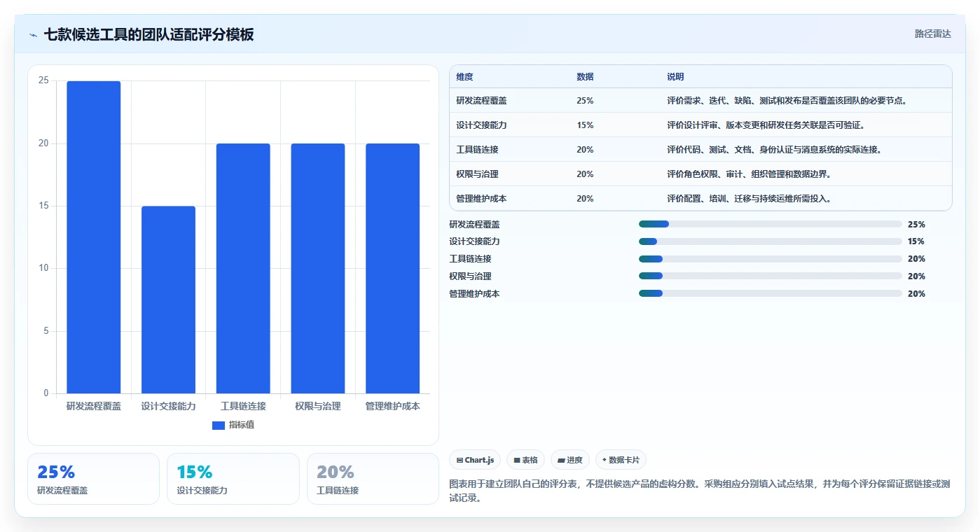
Task: Click 权限与治理 cell in the table
Action: [477, 174]
